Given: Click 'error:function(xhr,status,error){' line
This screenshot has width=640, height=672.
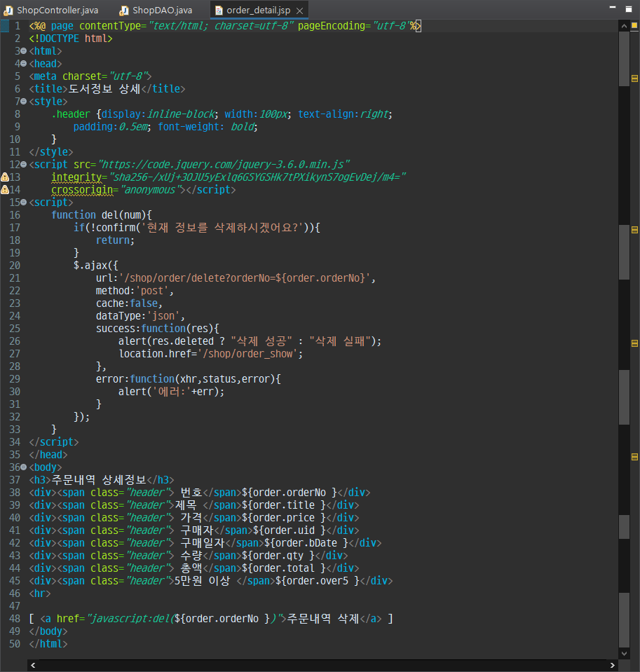Looking at the screenshot, I should point(188,379).
